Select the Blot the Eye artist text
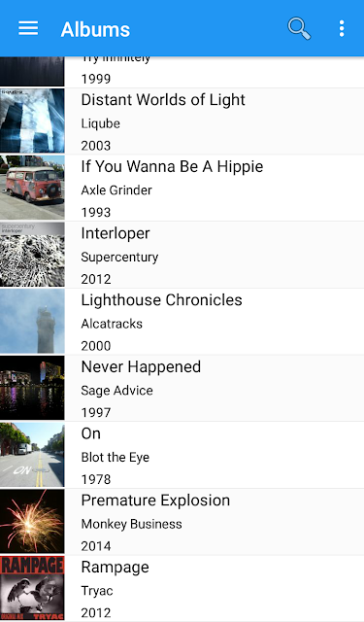364x622 pixels. click(116, 457)
